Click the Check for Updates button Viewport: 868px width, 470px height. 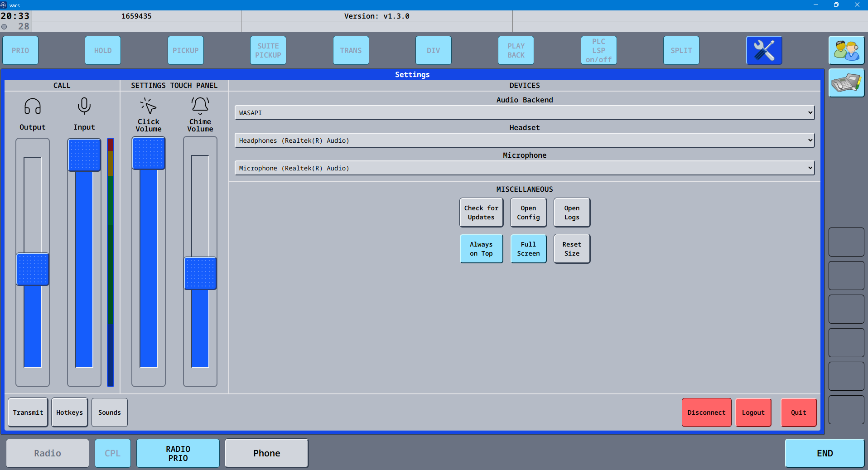click(x=481, y=212)
